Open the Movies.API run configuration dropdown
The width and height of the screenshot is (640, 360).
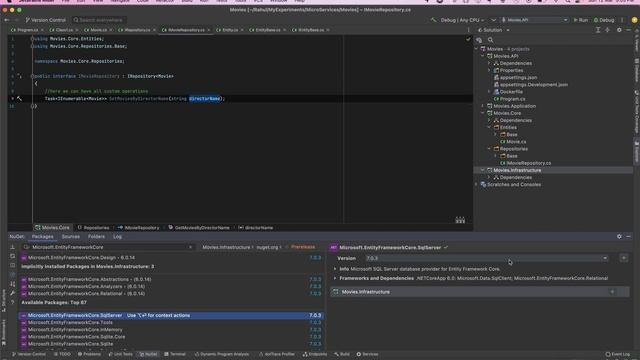pyautogui.click(x=534, y=20)
